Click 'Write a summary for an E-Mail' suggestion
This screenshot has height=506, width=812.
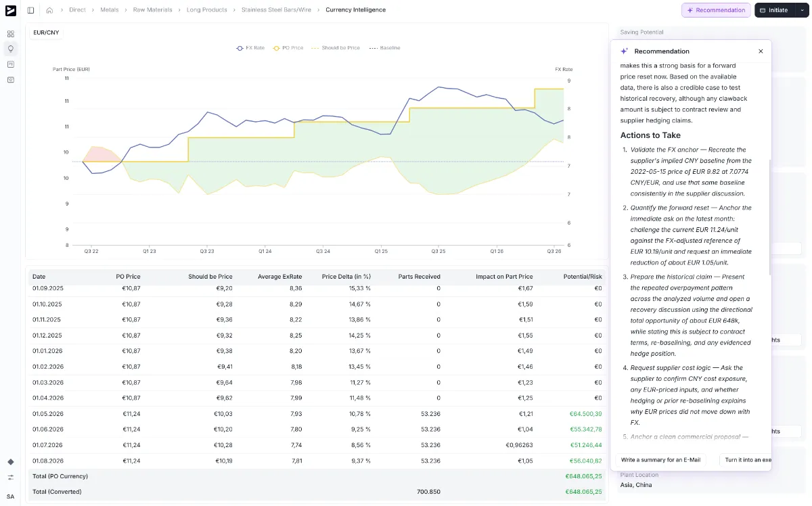tap(660, 460)
